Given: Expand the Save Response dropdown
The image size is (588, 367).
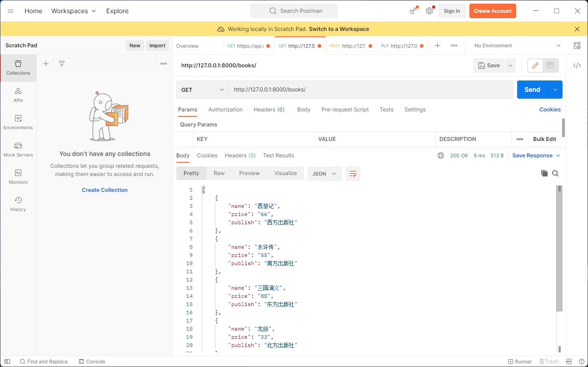Looking at the screenshot, I should tap(536, 156).
